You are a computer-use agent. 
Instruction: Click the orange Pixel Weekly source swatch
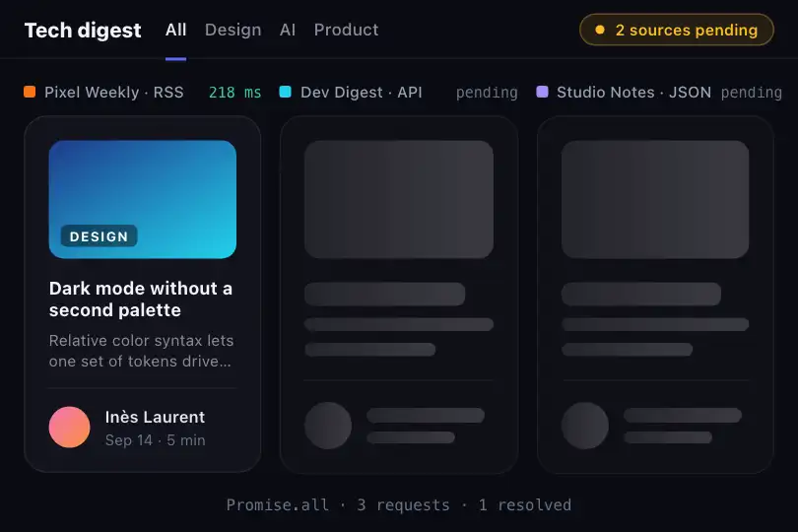click(30, 92)
